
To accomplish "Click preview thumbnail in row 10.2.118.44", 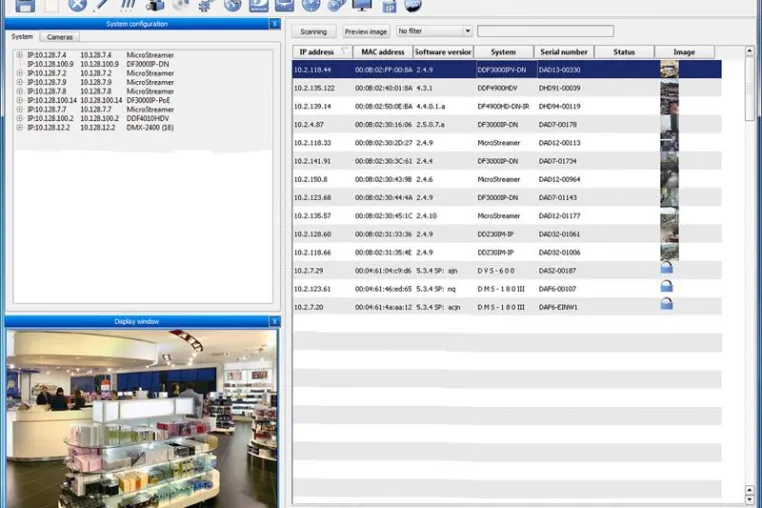I will tap(669, 69).
